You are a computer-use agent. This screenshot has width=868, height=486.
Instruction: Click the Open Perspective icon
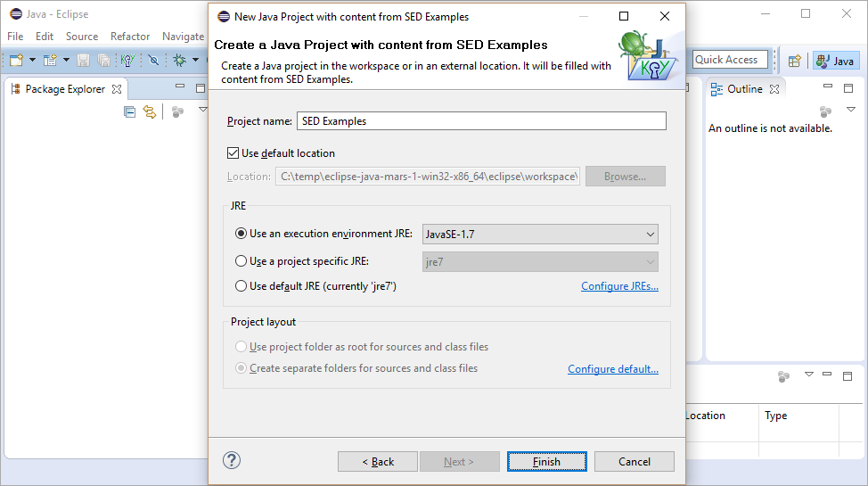click(x=794, y=61)
